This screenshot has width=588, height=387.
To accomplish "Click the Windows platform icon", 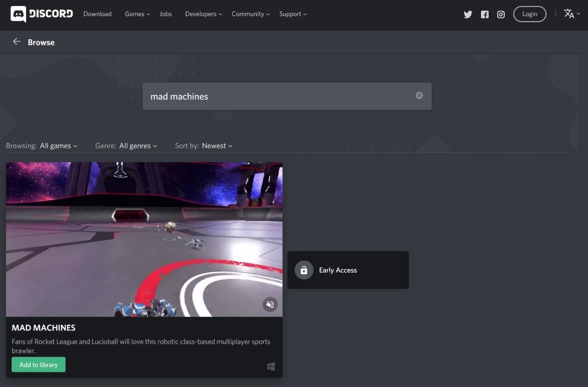I will 271,366.
